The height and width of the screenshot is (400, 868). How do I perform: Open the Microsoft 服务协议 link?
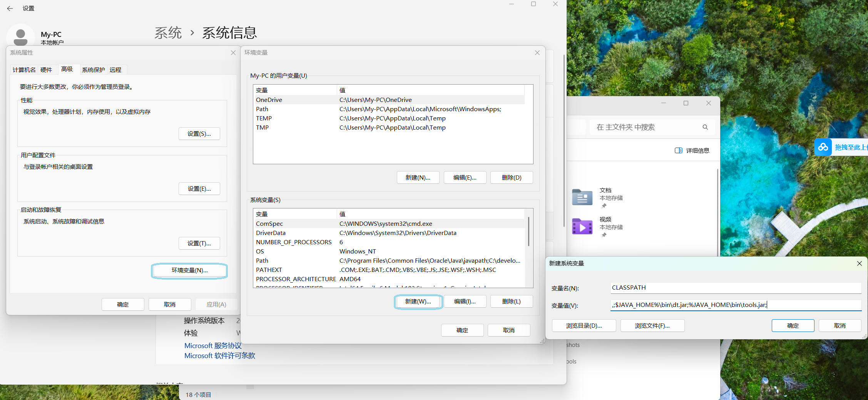pyautogui.click(x=213, y=345)
